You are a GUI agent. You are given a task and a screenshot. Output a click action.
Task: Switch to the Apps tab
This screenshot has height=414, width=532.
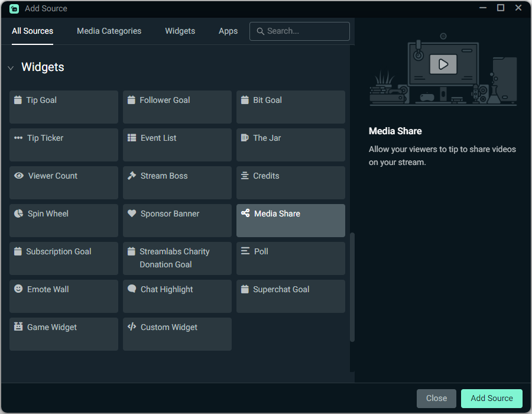pos(228,31)
